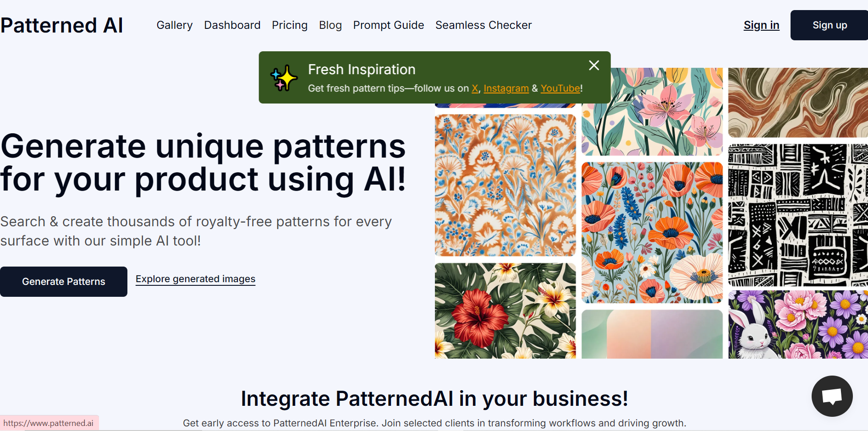The width and height of the screenshot is (868, 431).
Task: Close the Fresh Inspiration banner
Action: pos(594,65)
